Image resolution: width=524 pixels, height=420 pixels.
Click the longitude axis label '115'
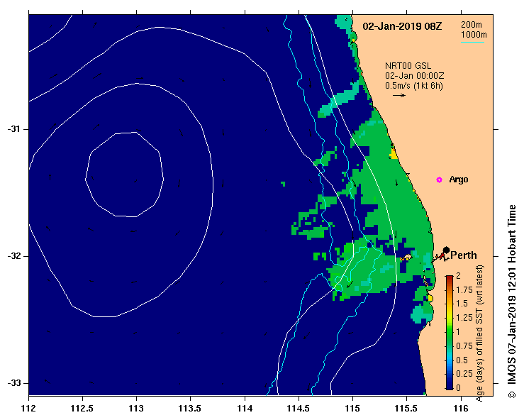point(352,409)
